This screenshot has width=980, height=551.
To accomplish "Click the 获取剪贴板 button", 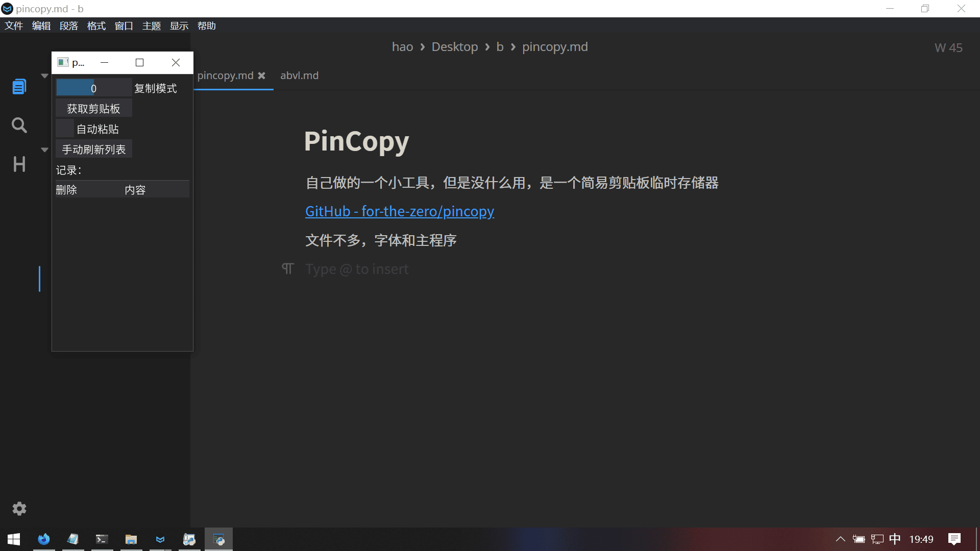I will pos(93,109).
